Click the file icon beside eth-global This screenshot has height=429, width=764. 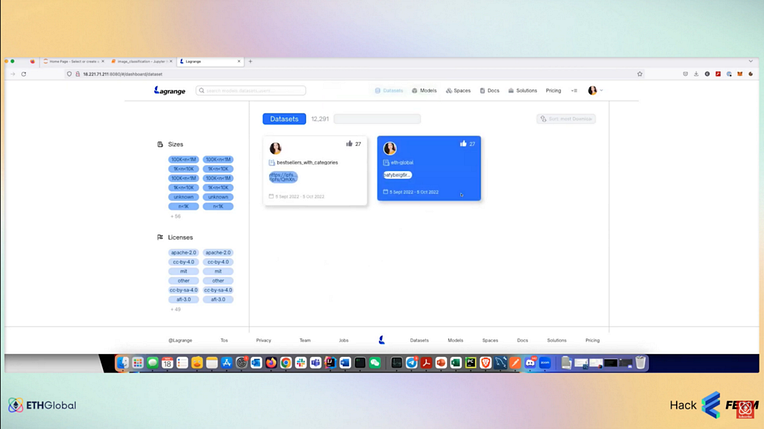tap(386, 162)
